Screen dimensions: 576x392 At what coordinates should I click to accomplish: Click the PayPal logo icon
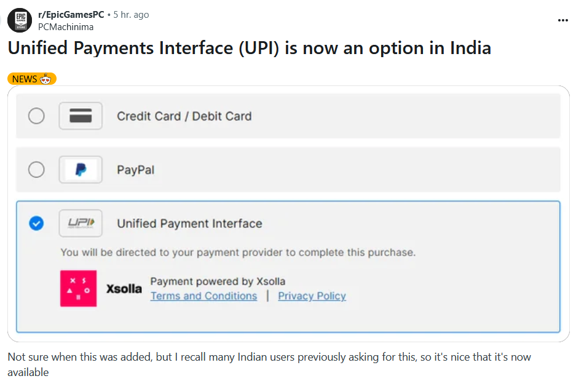click(x=81, y=170)
